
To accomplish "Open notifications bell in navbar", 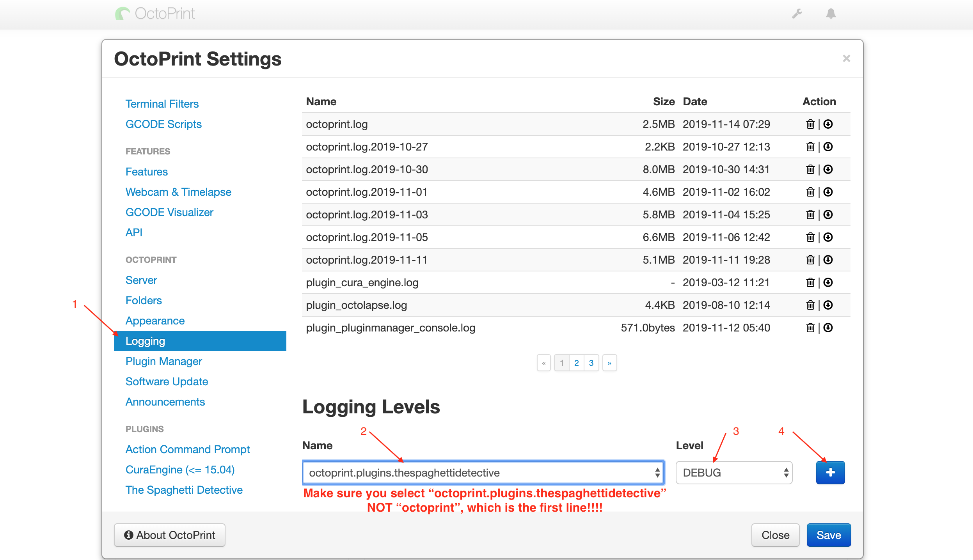I will [x=831, y=14].
